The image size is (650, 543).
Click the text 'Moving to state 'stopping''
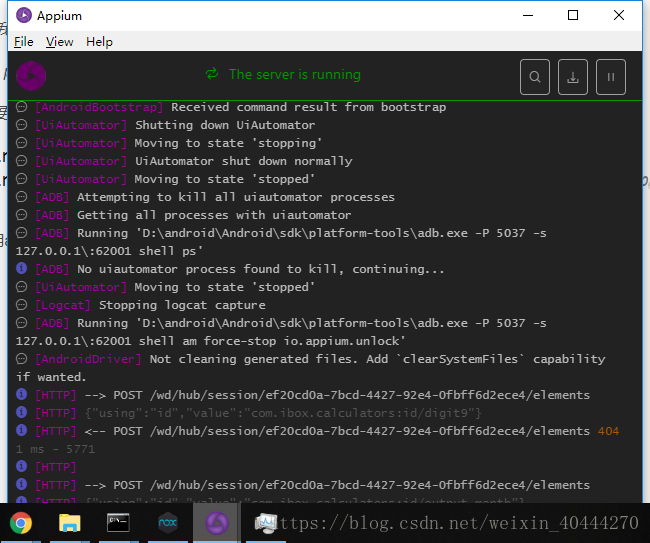(228, 143)
